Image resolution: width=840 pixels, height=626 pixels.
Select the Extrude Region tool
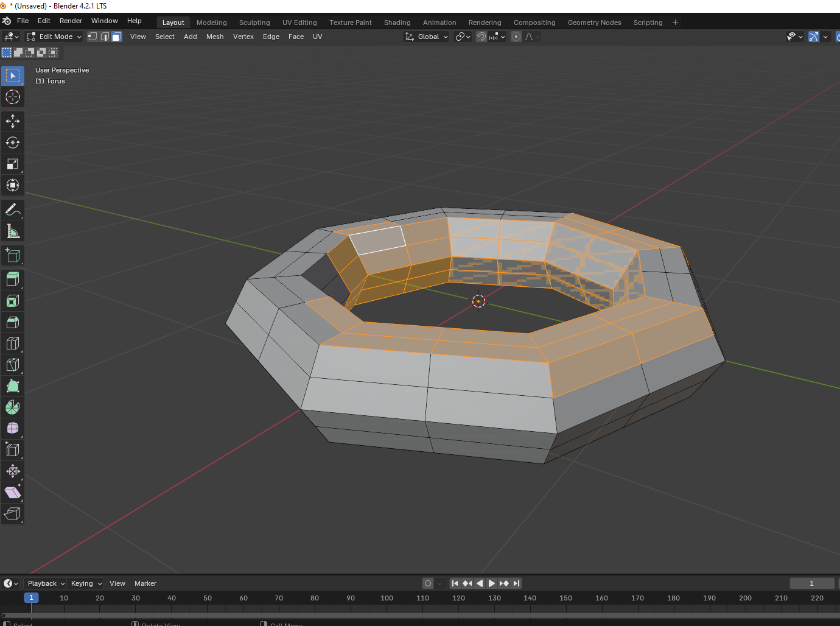(13, 280)
